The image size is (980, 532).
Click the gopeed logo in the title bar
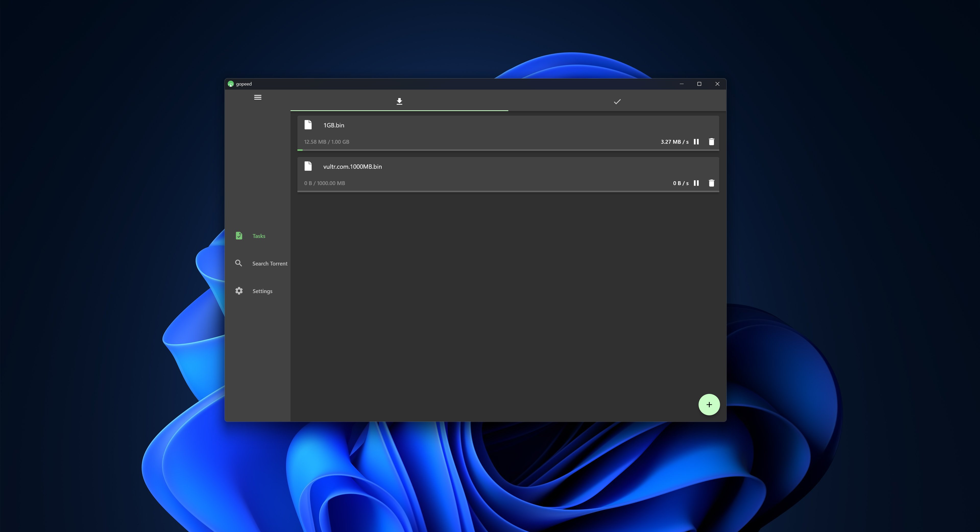pyautogui.click(x=231, y=84)
